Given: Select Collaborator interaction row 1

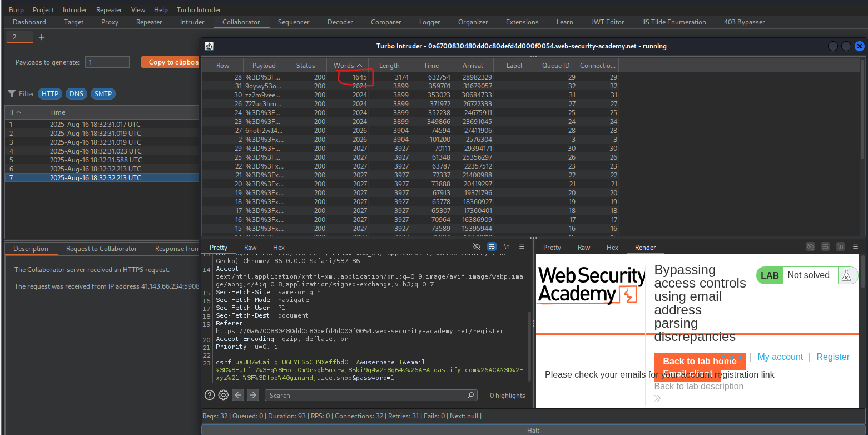Looking at the screenshot, I should [101, 124].
